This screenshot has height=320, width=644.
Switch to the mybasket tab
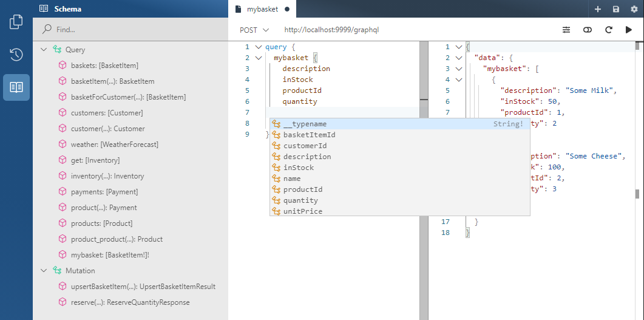pos(262,9)
